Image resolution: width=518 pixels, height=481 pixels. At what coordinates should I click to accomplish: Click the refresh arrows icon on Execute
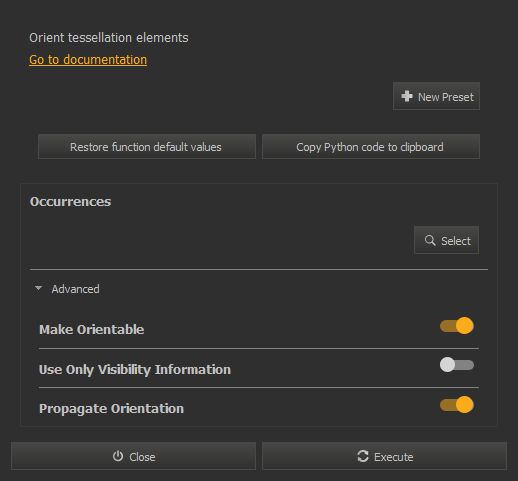(363, 456)
